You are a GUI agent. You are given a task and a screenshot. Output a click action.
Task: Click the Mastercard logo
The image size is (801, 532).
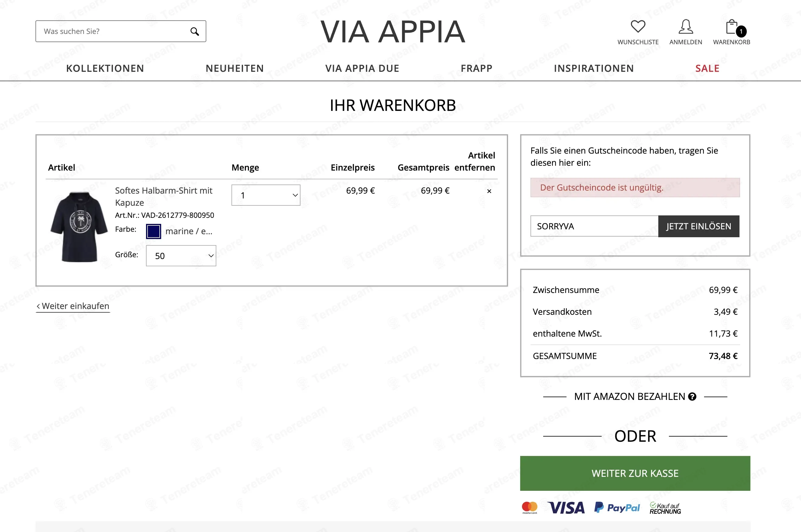pos(530,507)
